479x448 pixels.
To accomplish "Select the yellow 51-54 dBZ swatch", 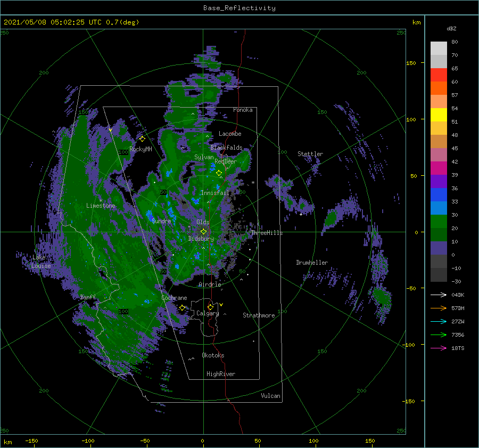I will pos(439,115).
